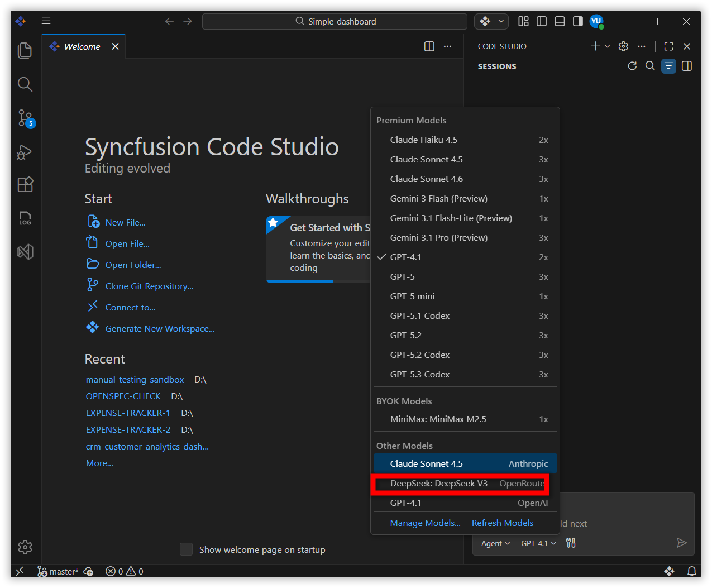Choose Anthropic Claude Sonnet 4.5 under Other Models
The height and width of the screenshot is (588, 712).
pos(465,464)
